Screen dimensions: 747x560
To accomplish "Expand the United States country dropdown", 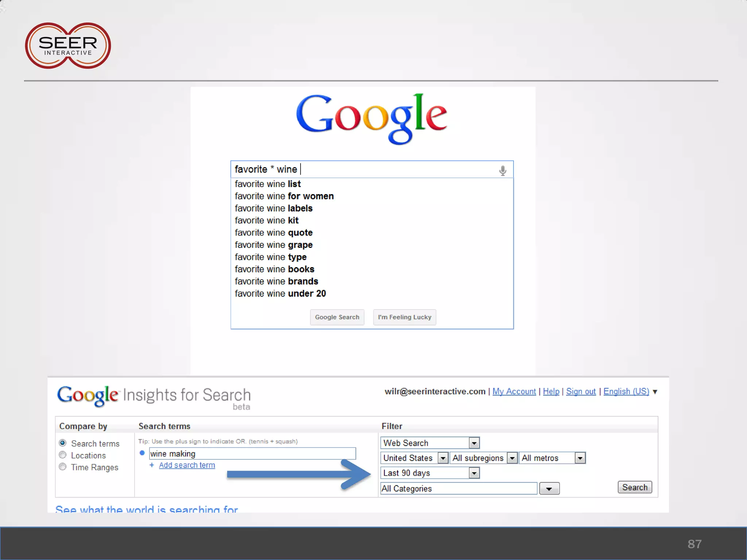I will tap(443, 458).
